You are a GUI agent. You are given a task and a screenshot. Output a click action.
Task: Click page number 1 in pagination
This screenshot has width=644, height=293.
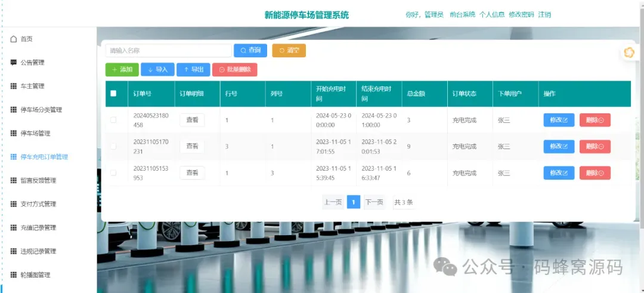354,202
